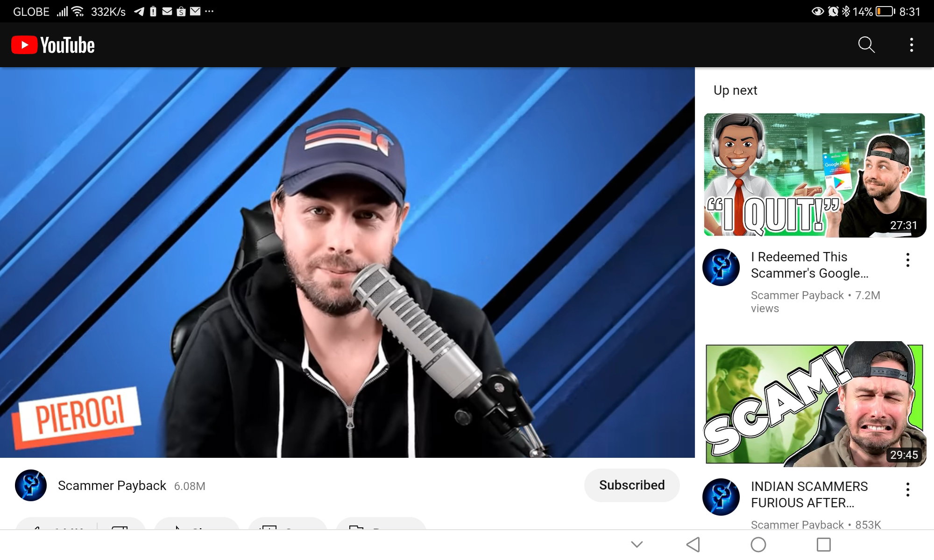Image resolution: width=934 pixels, height=560 pixels.
Task: Play the "SCAM!" thumbnail video
Action: pyautogui.click(x=814, y=404)
